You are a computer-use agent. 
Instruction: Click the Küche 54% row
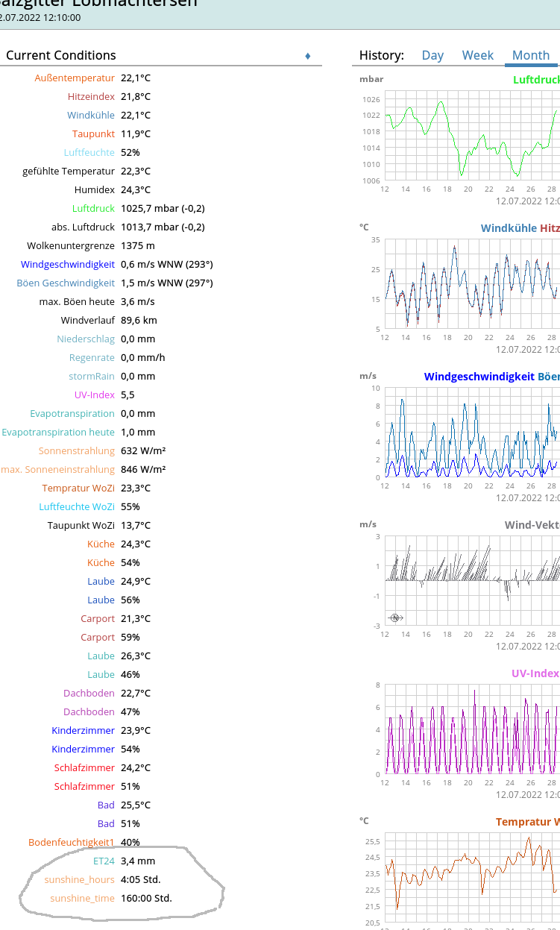point(113,562)
